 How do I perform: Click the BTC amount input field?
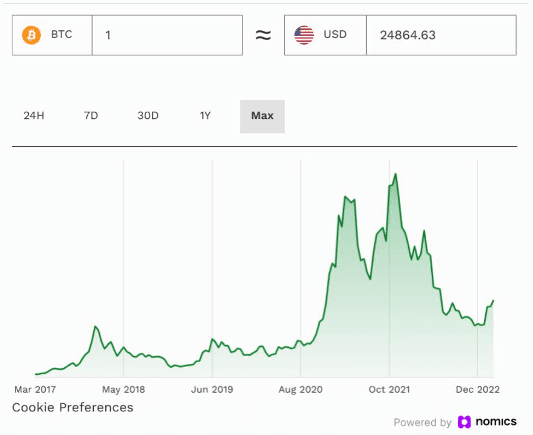[x=167, y=35]
